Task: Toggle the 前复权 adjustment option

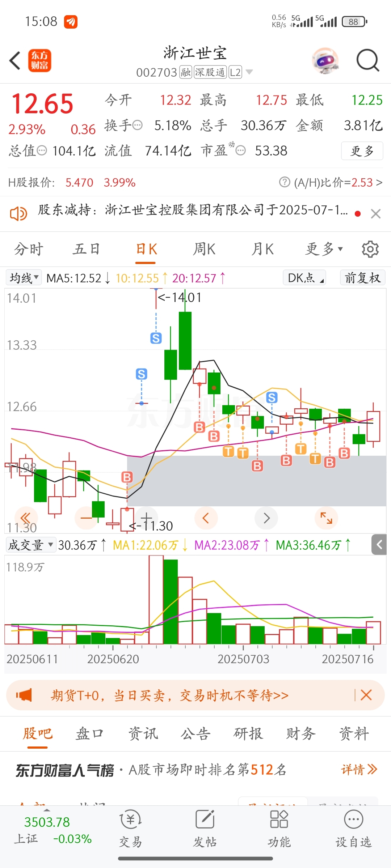Action: (x=362, y=278)
